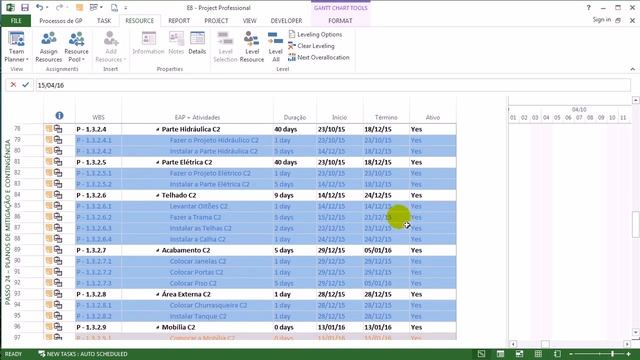Screen dimensions: 640x360
Task: Click the Project application icon in the title bar
Action: point(10,7)
